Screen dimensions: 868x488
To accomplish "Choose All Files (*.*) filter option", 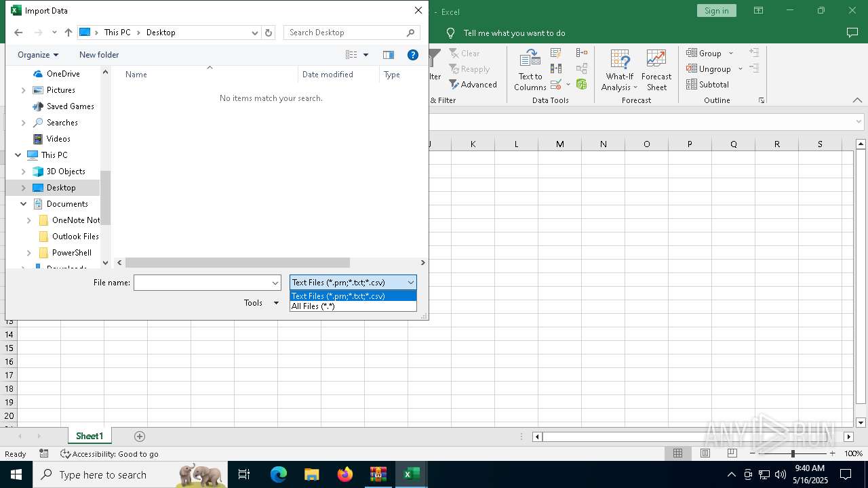I will tap(353, 306).
